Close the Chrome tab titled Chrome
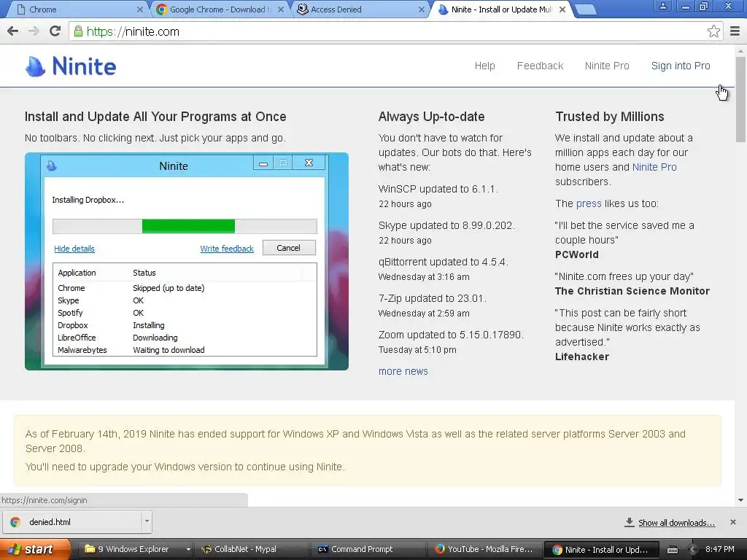The width and height of the screenshot is (747, 560). [139, 9]
